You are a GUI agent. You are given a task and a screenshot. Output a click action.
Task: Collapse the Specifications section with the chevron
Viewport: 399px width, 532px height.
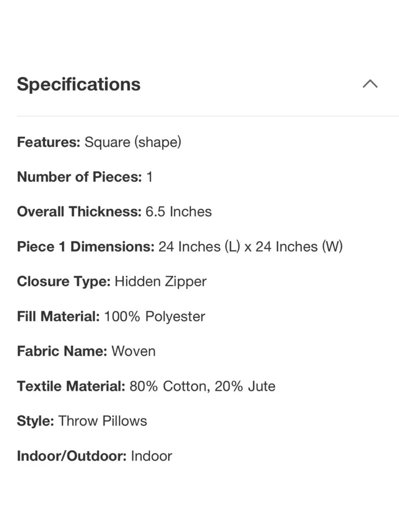[370, 84]
